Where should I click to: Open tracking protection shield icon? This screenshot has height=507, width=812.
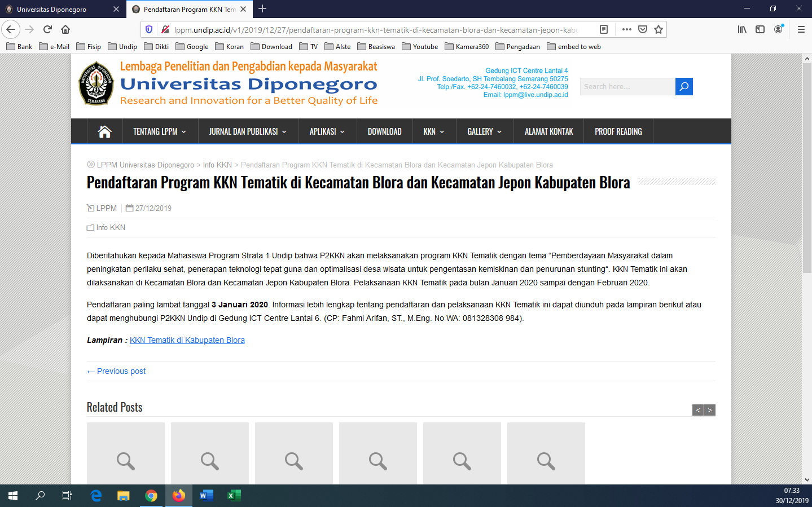(x=149, y=29)
